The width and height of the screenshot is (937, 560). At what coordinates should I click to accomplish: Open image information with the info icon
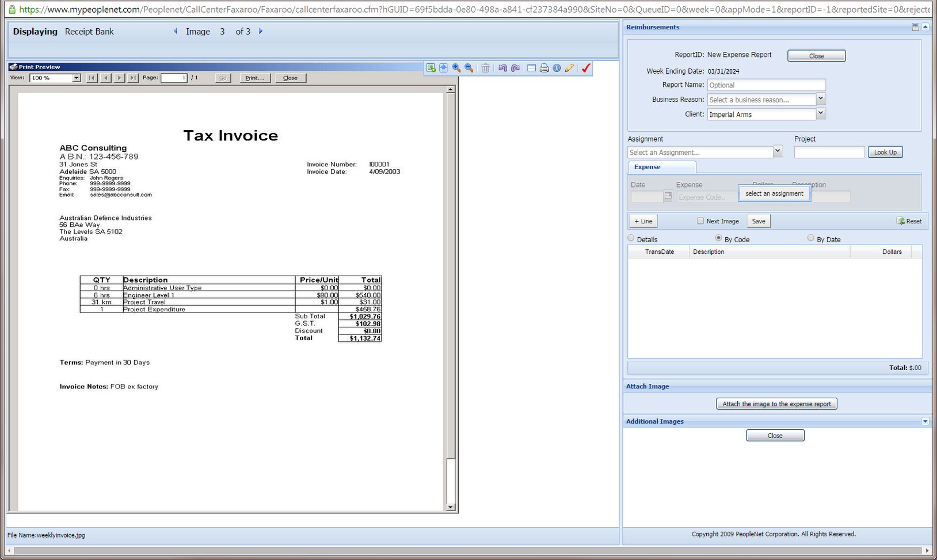557,68
